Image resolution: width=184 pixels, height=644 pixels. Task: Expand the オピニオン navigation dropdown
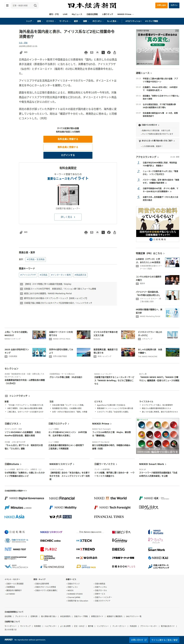click(x=98, y=21)
